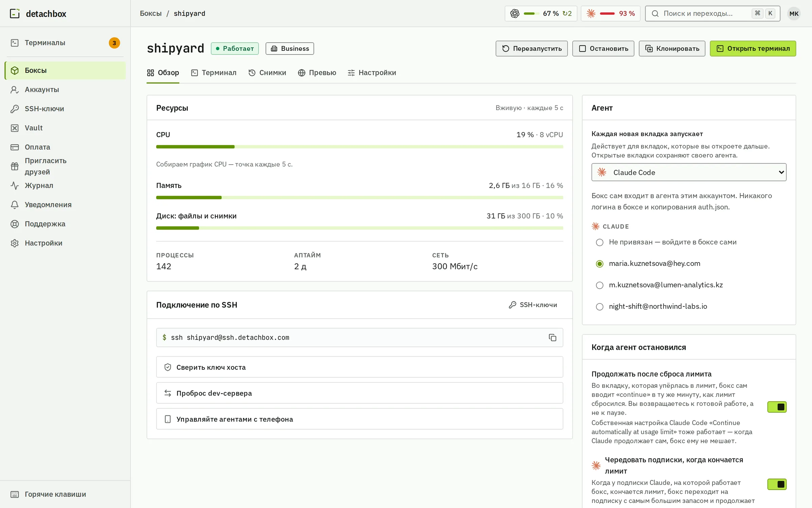The height and width of the screenshot is (508, 812).
Task: Click the Клонировать button
Action: 672,48
